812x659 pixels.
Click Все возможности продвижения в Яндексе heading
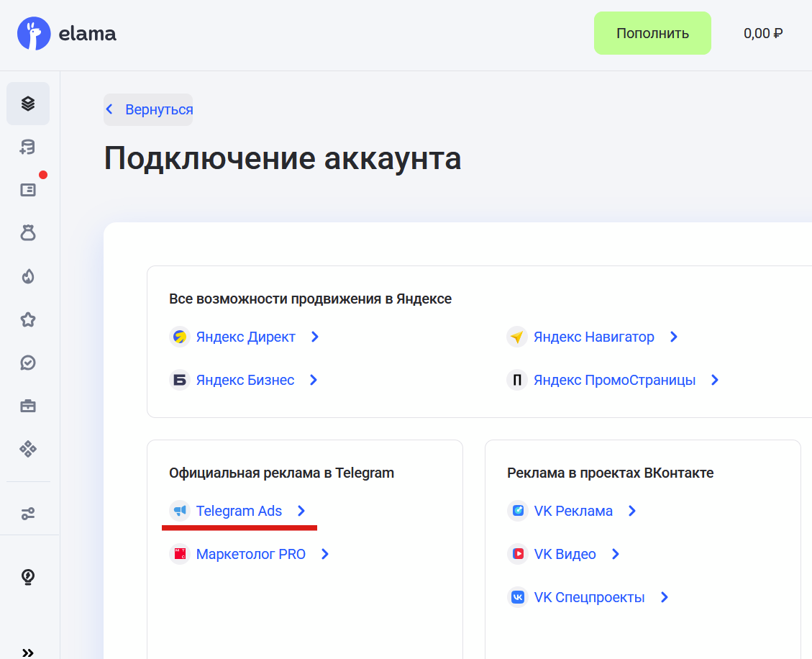[x=310, y=299]
